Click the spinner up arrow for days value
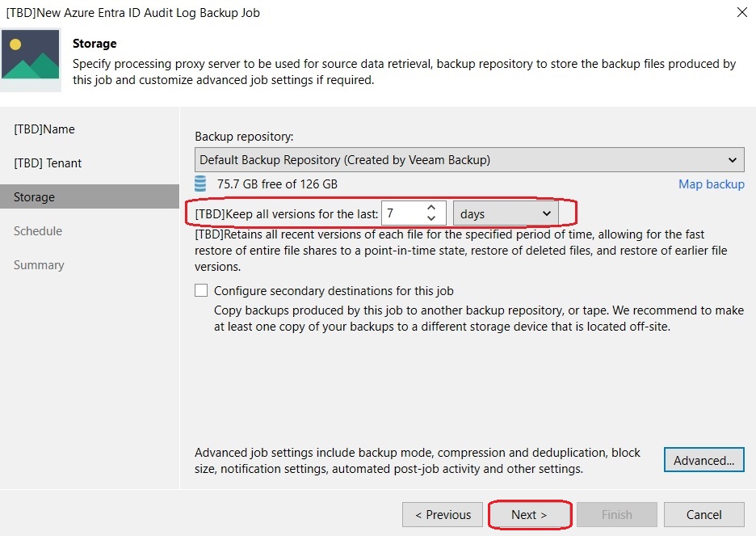Viewport: 756px width, 536px height. (x=431, y=208)
